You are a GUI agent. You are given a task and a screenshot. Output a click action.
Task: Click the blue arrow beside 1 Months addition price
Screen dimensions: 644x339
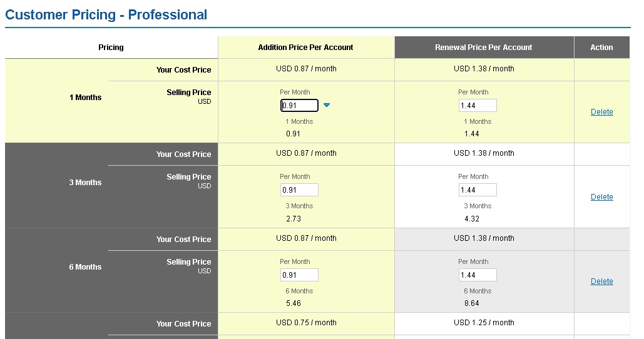[x=327, y=105]
